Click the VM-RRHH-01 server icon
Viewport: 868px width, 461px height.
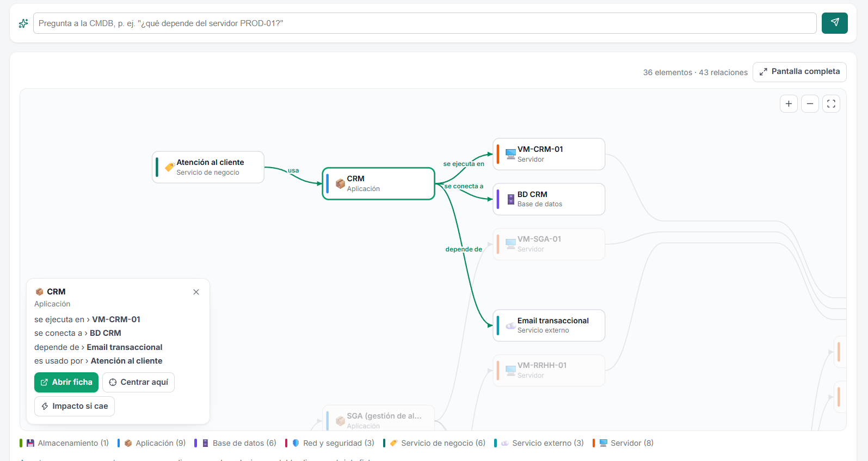tap(511, 370)
